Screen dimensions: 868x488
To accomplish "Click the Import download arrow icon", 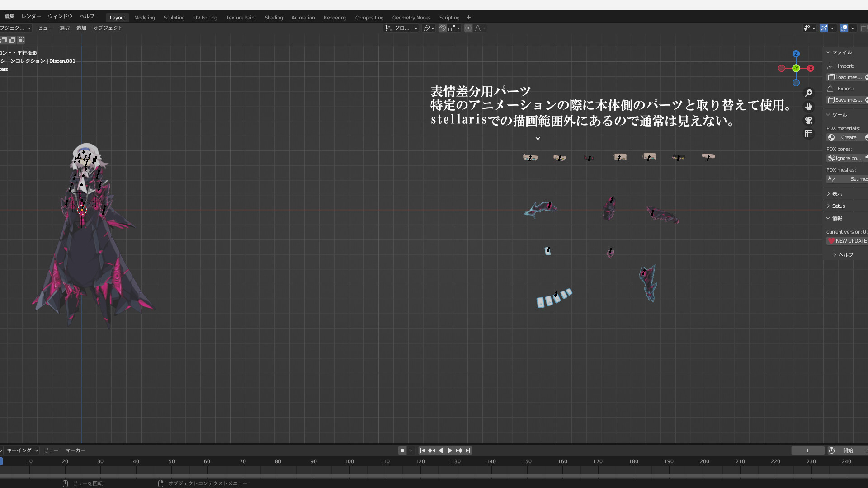I will coord(830,66).
